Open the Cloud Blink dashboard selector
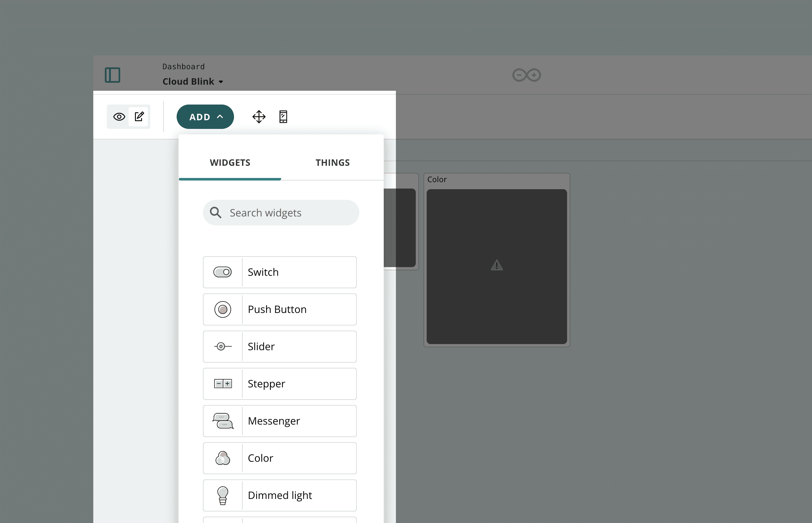 (192, 81)
